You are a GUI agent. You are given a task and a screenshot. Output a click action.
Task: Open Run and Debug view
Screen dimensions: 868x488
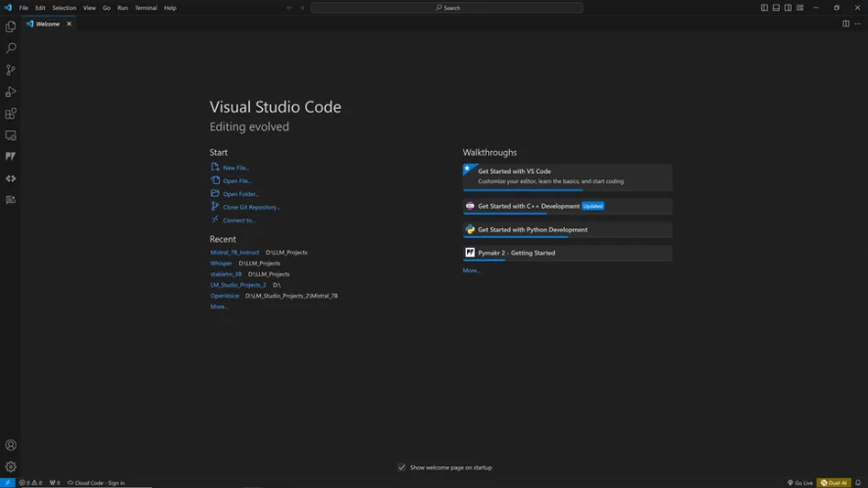[10, 92]
